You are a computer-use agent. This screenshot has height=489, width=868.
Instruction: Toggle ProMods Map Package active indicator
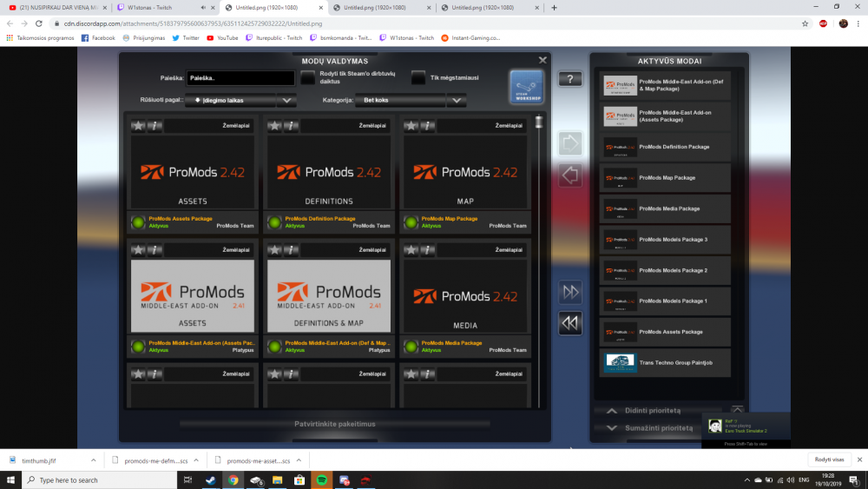[411, 222]
